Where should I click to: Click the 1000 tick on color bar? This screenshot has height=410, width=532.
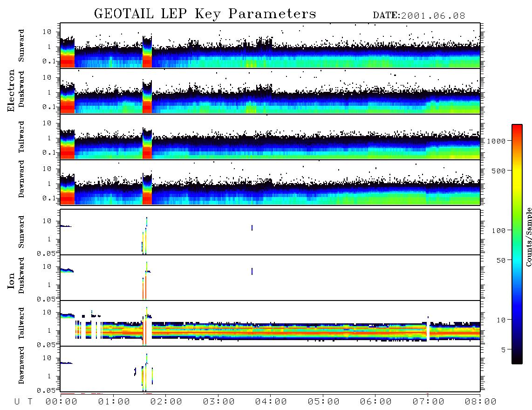(496, 141)
